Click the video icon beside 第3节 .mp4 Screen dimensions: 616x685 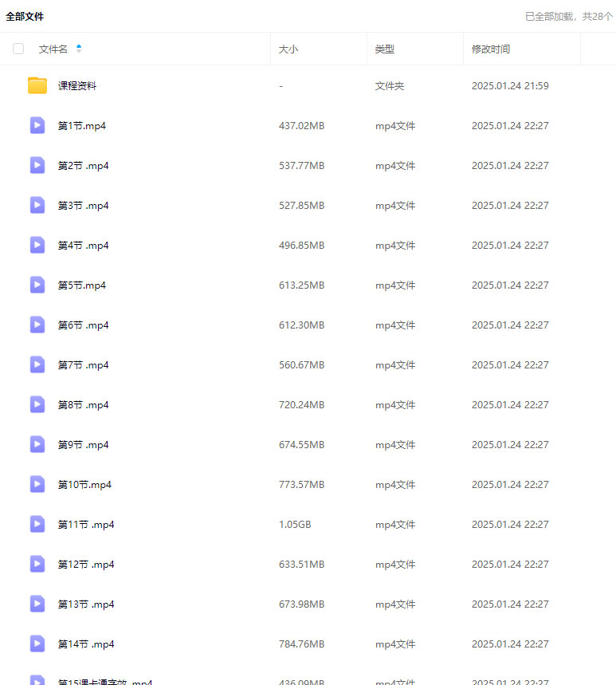click(37, 205)
